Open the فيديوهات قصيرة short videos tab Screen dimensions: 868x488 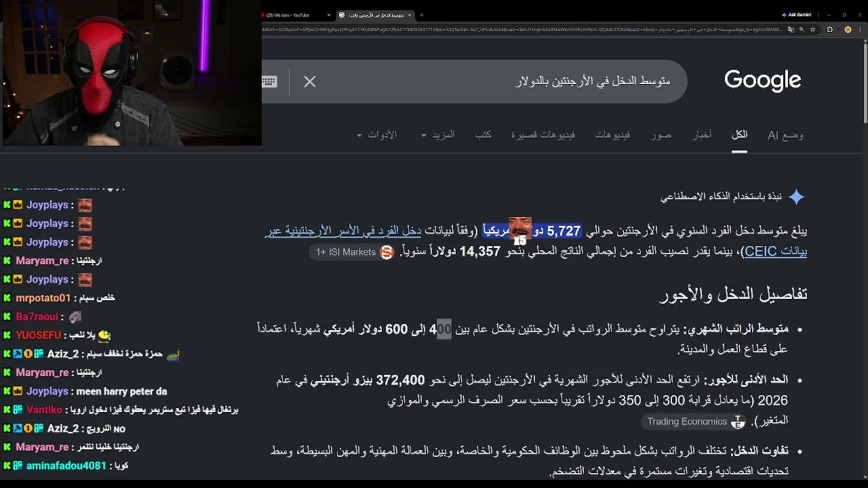543,135
